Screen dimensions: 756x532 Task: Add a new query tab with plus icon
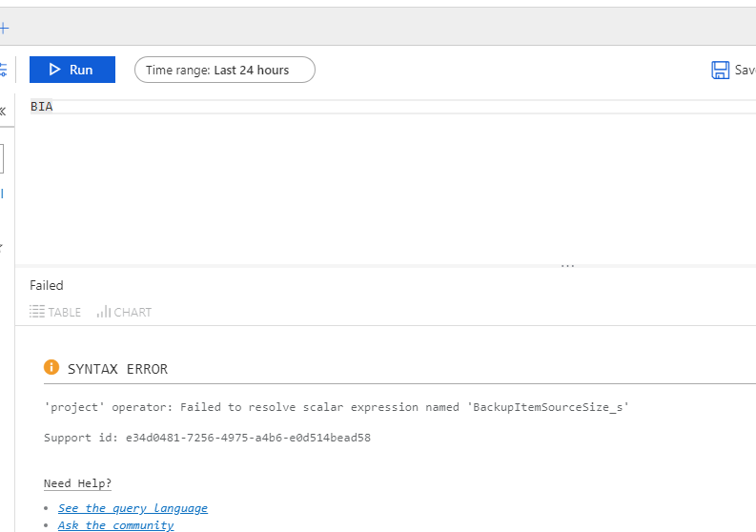point(4,29)
